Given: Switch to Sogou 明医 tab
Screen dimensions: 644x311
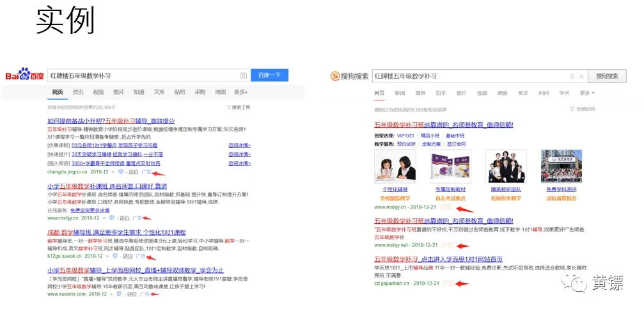Looking at the screenshot, I should [x=502, y=93].
